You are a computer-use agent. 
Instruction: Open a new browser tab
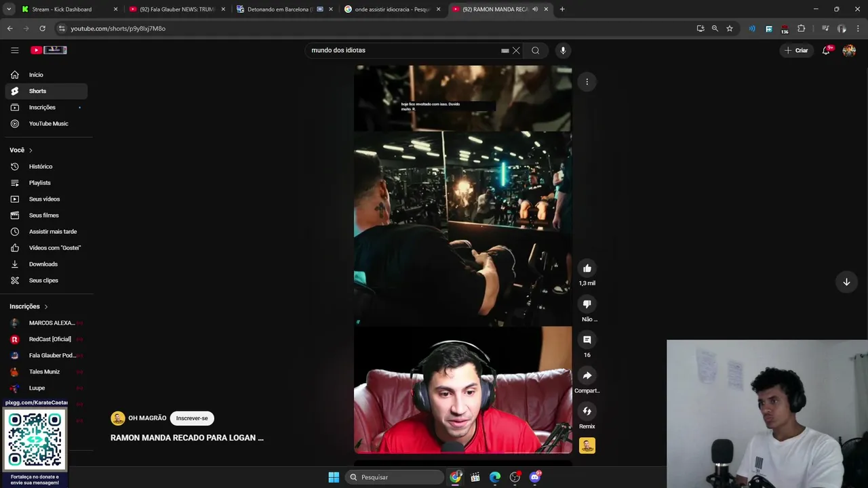[x=562, y=9]
